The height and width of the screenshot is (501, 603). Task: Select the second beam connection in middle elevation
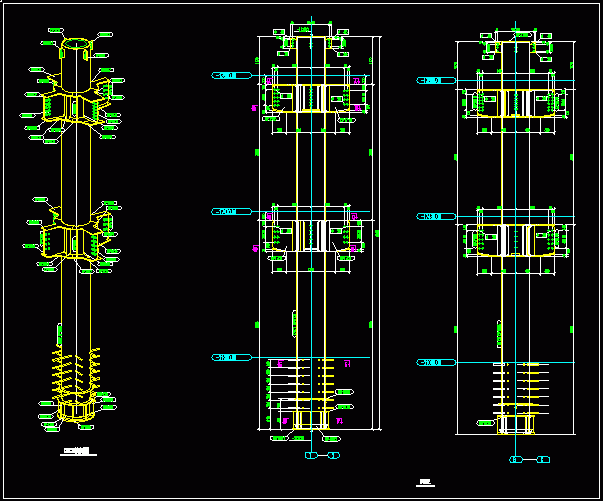[317, 238]
